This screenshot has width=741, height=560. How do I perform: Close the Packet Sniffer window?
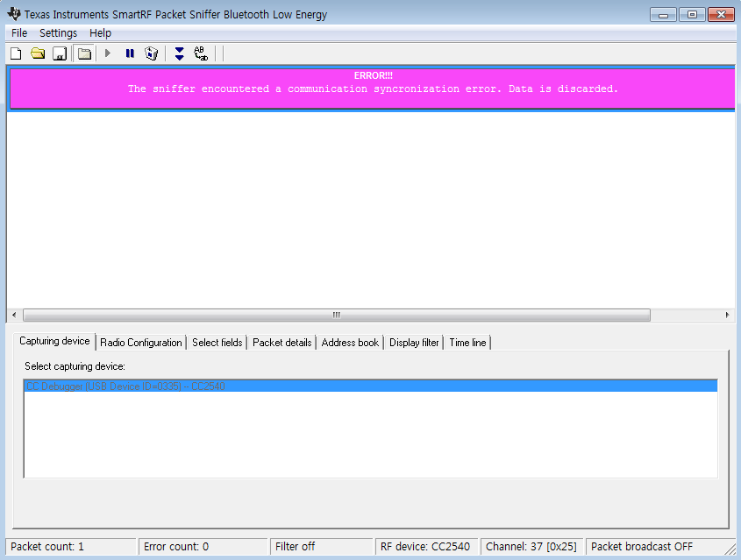click(721, 15)
